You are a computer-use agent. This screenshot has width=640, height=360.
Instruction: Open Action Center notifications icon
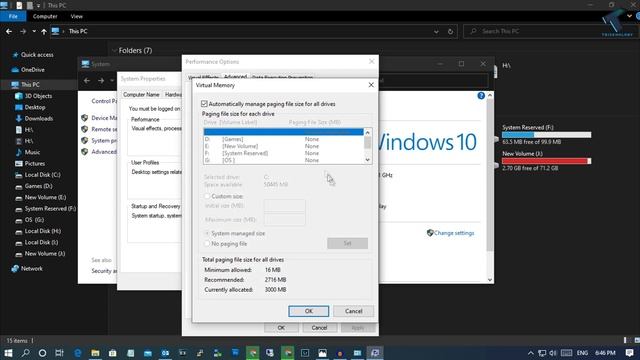pyautogui.click(x=629, y=353)
